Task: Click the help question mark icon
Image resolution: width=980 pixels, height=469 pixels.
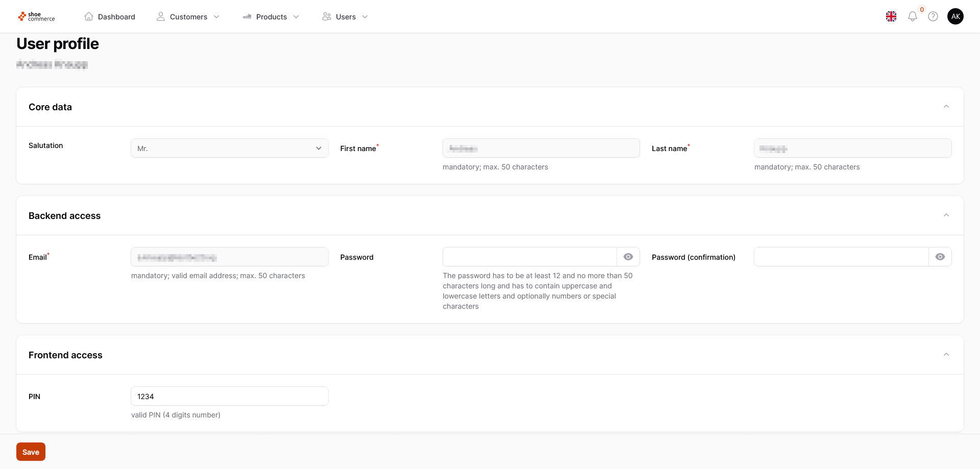Action: tap(933, 16)
